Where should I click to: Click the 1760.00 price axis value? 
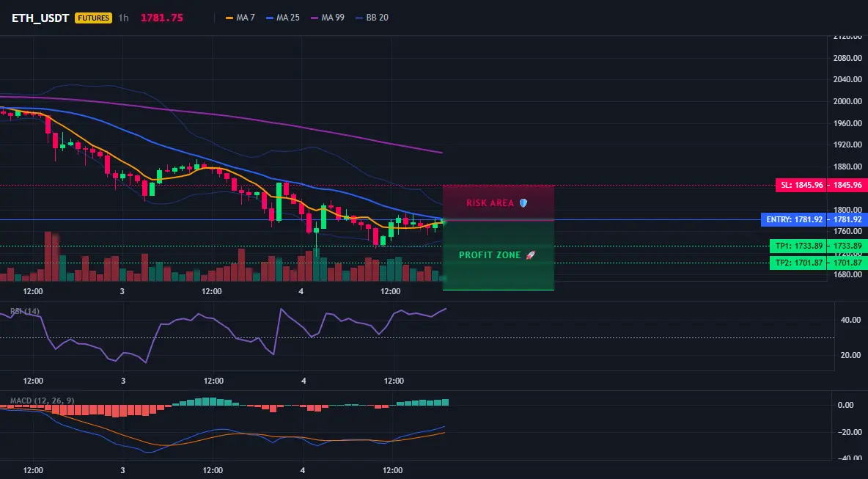(x=847, y=232)
